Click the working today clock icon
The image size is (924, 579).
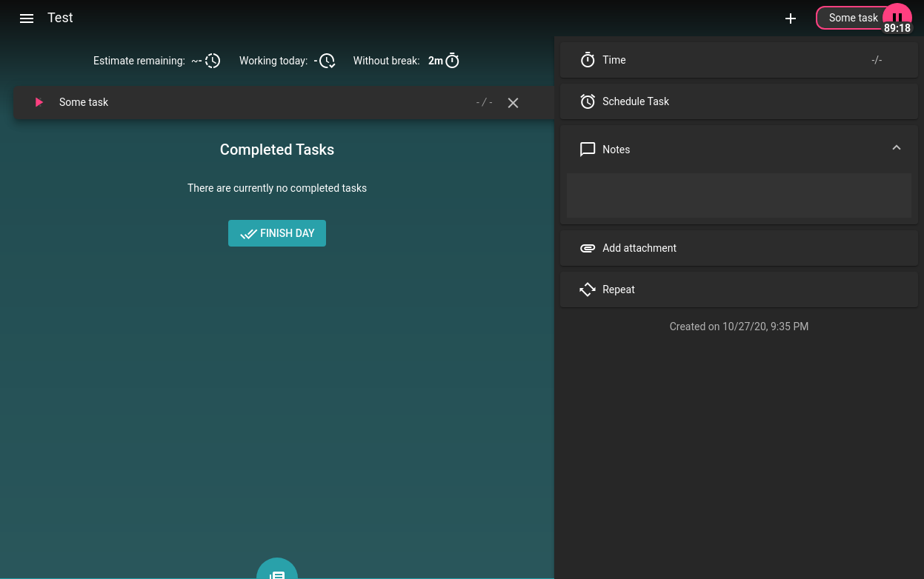327,61
